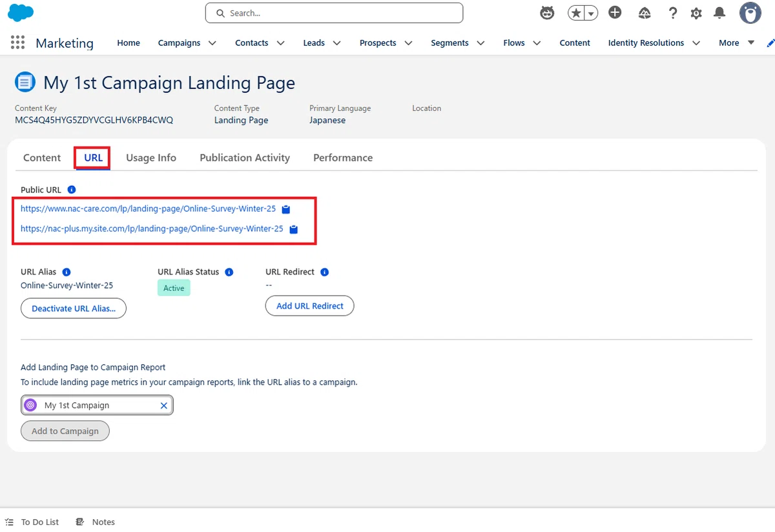Screen dimensions: 775x532
Task: Open the App Launcher grid icon
Action: click(18, 43)
